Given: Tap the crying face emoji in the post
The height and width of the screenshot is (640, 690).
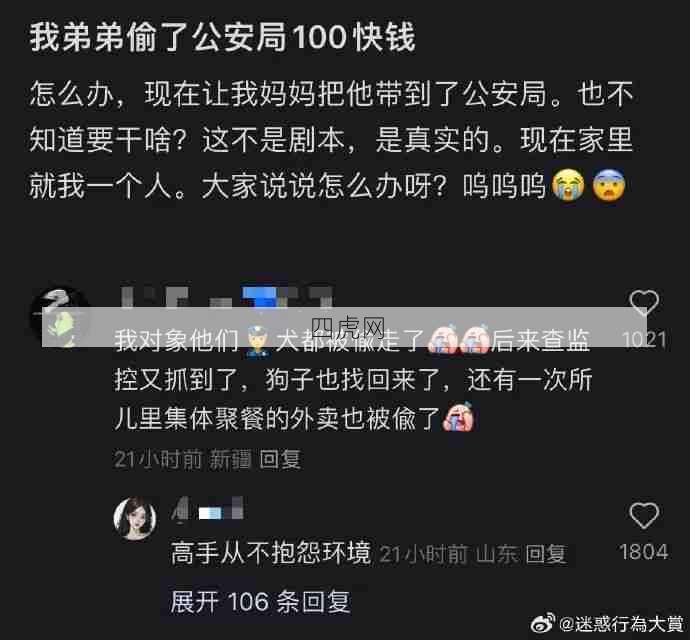Looking at the screenshot, I should pos(568,185).
